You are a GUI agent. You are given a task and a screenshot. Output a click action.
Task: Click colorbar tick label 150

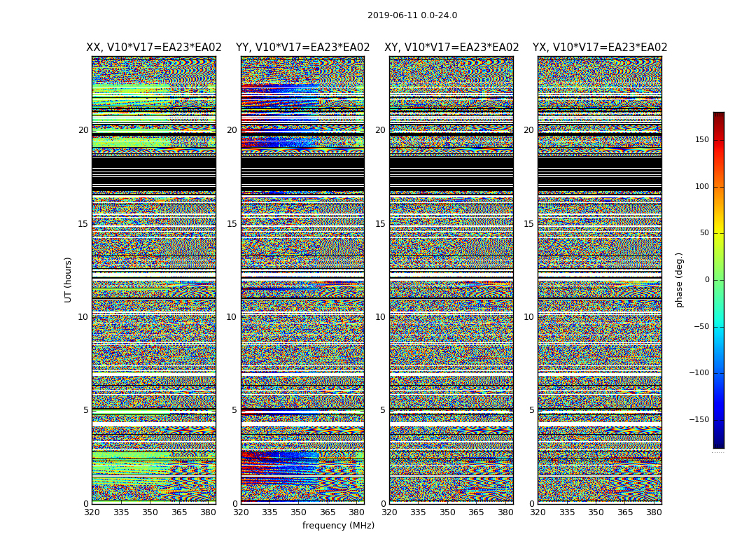pyautogui.click(x=702, y=139)
